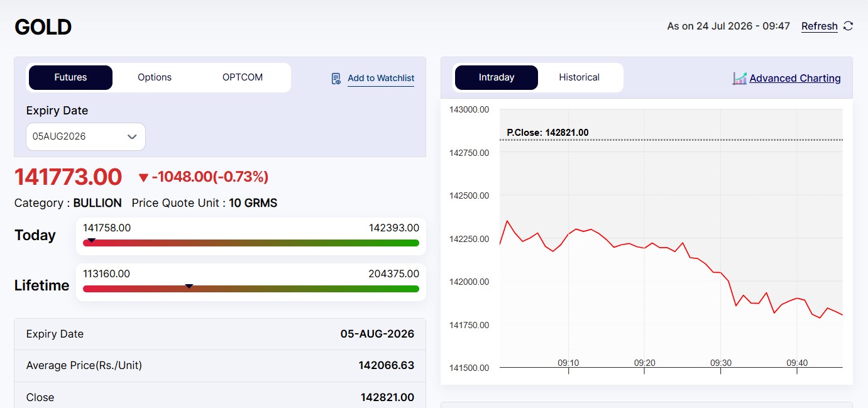Image resolution: width=868 pixels, height=408 pixels.
Task: Click the 142500.00 y-axis label
Action: point(469,196)
